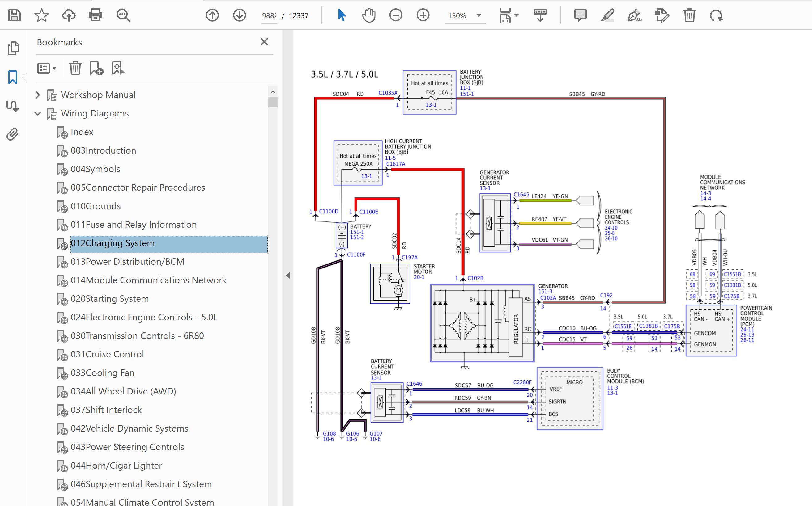The image size is (812, 506).
Task: Open the Attachments panel in the sidebar
Action: tap(13, 134)
